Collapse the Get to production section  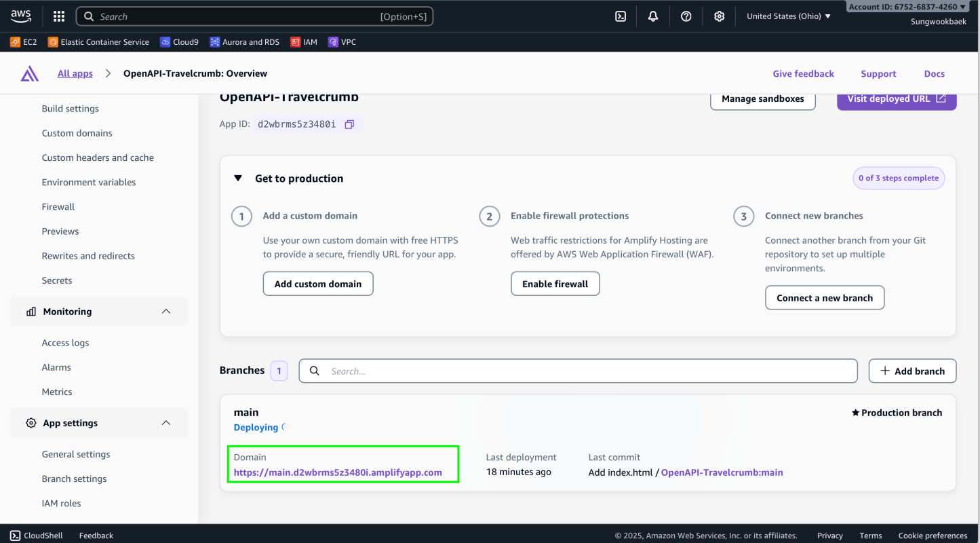pyautogui.click(x=238, y=179)
